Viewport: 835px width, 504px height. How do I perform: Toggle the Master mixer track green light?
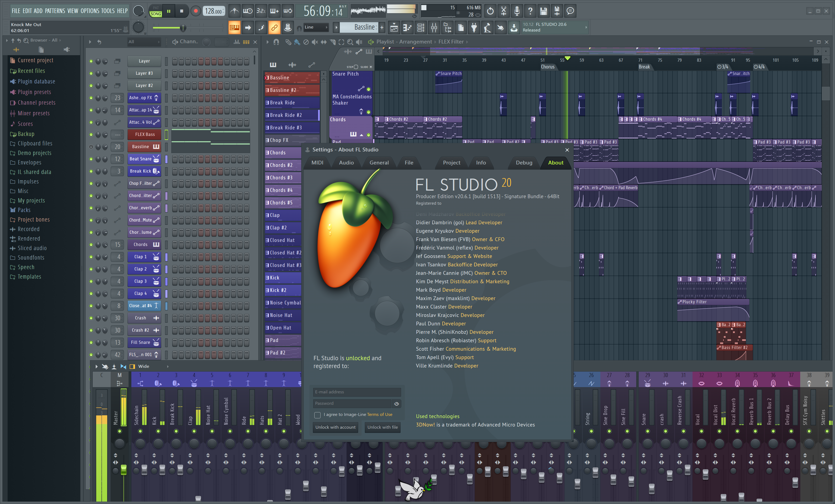(x=119, y=431)
